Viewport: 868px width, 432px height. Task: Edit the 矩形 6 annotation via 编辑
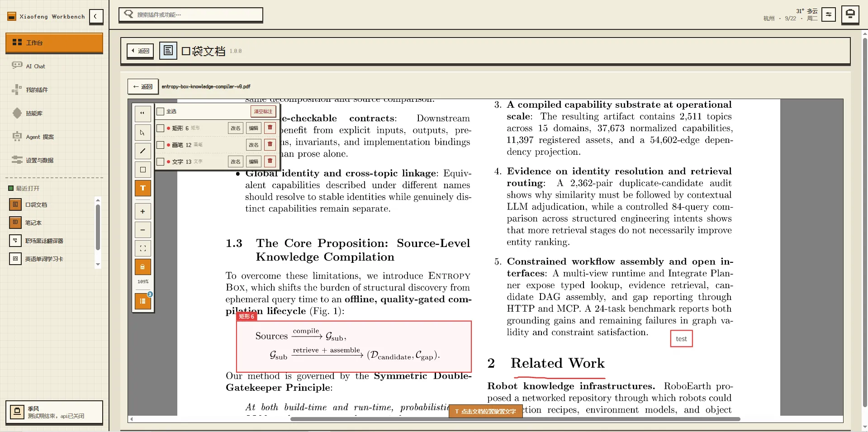[x=254, y=128]
